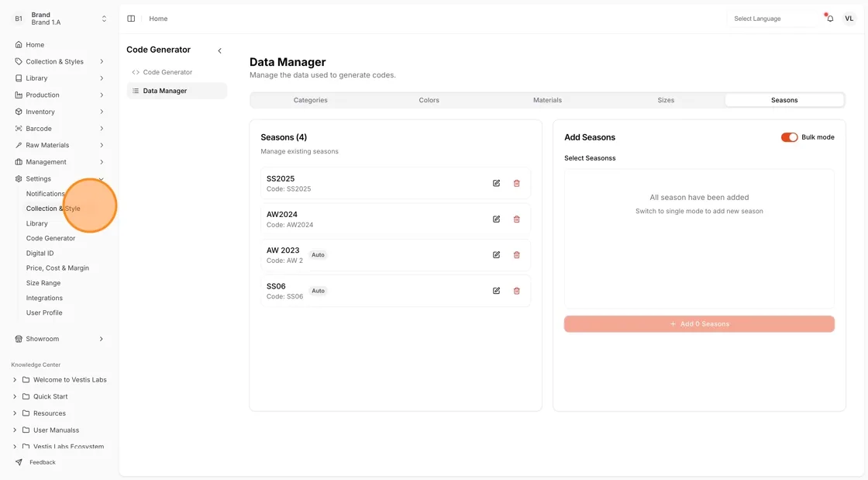
Task: Expand the Quick Start folder
Action: 15,396
